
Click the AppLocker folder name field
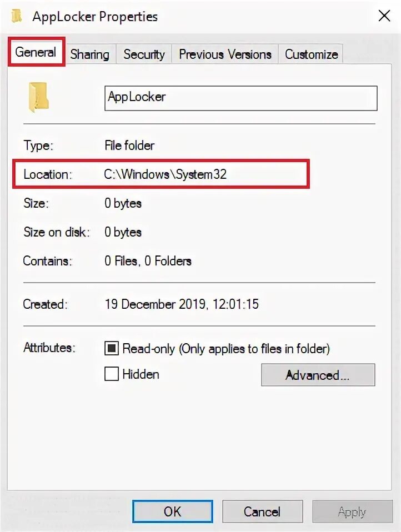pos(241,98)
